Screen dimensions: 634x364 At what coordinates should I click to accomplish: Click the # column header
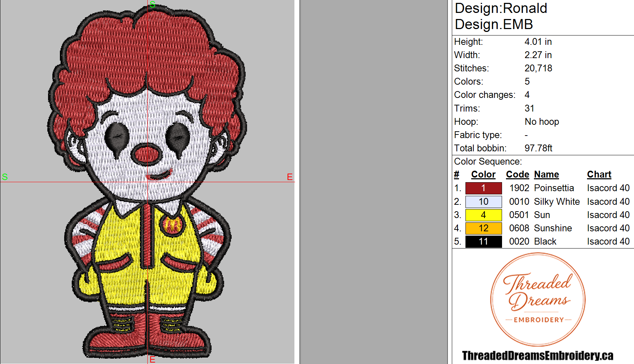[x=456, y=175]
